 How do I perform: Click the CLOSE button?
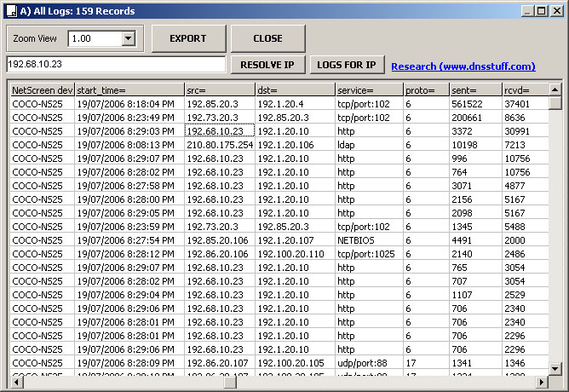267,38
